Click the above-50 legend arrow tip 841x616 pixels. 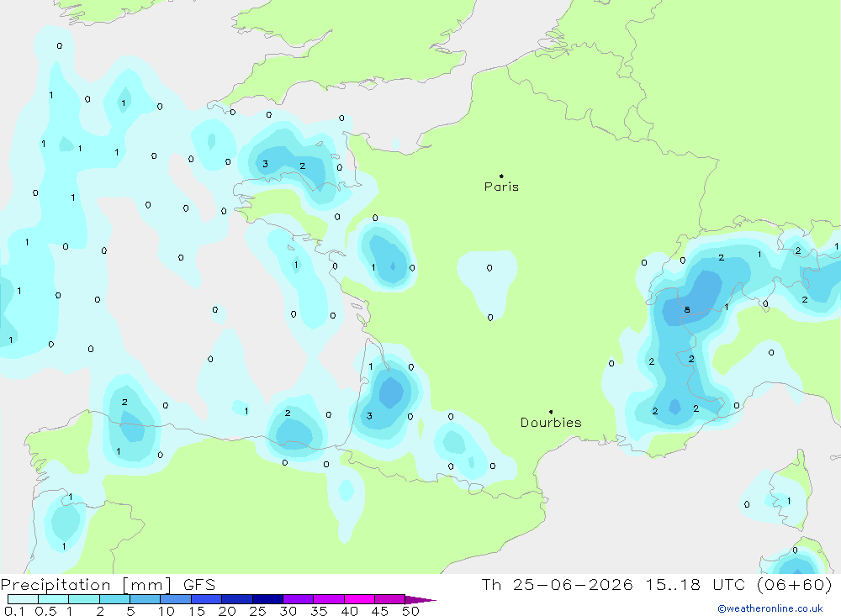click(421, 600)
